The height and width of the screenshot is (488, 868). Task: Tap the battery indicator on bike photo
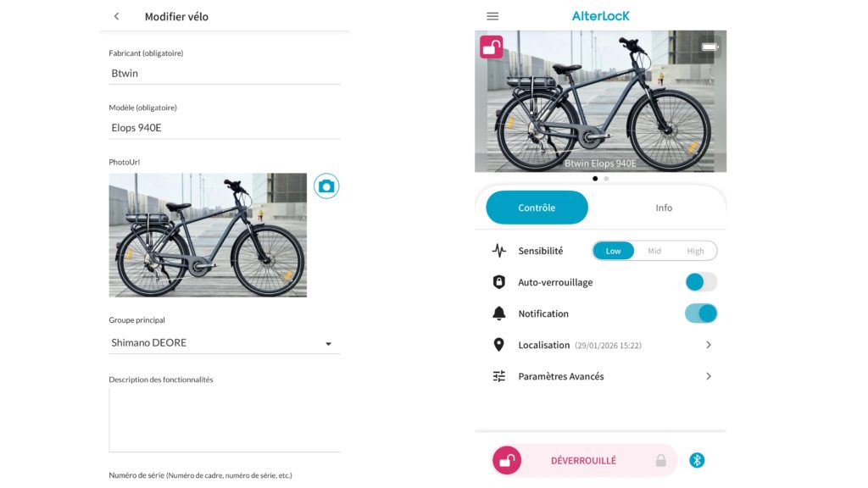pos(709,47)
